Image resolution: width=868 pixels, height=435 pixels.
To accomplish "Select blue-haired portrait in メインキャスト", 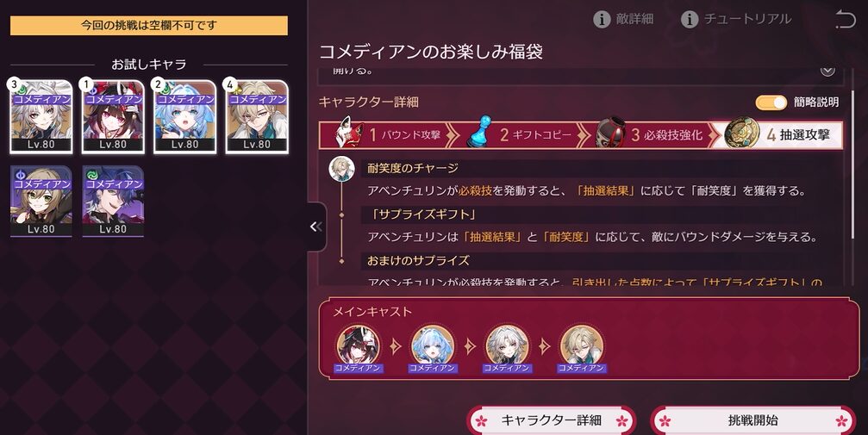I will pyautogui.click(x=433, y=345).
